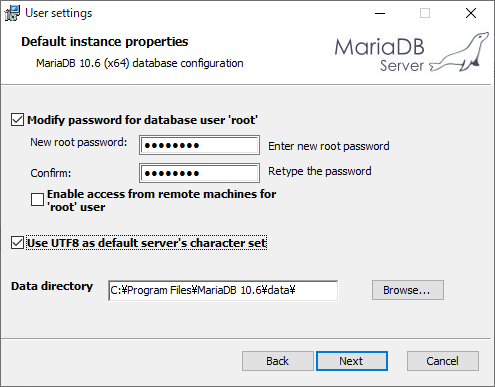Click the Confirm password field
This screenshot has height=387, width=495.
pyautogui.click(x=199, y=173)
